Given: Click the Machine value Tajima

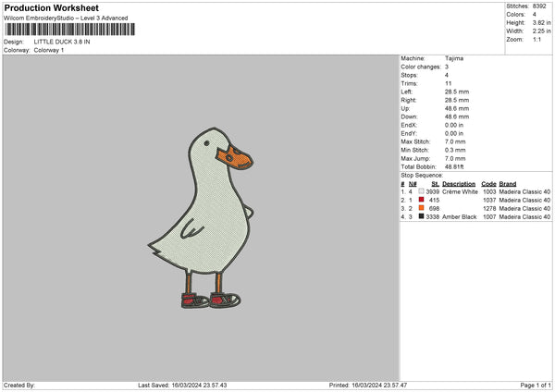Looking at the screenshot, I should [x=454, y=58].
